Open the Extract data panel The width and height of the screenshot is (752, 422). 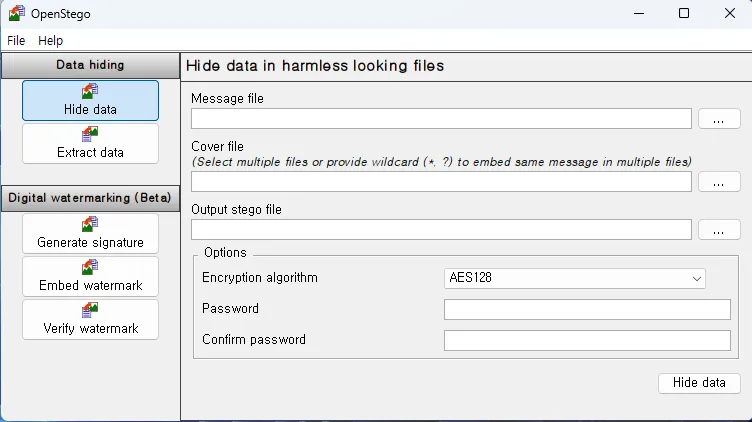[x=90, y=143]
